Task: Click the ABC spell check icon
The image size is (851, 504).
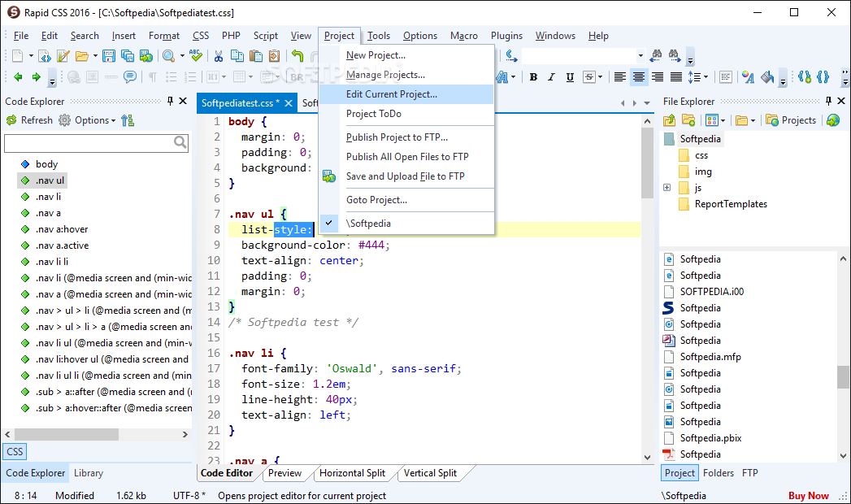Action: pyautogui.click(x=196, y=56)
